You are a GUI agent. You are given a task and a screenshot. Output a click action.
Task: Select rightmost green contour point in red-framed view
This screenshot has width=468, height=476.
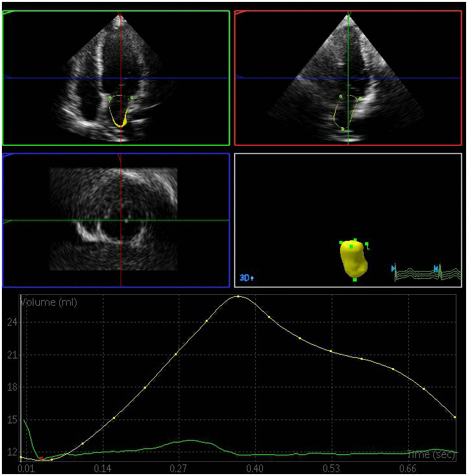click(x=361, y=98)
